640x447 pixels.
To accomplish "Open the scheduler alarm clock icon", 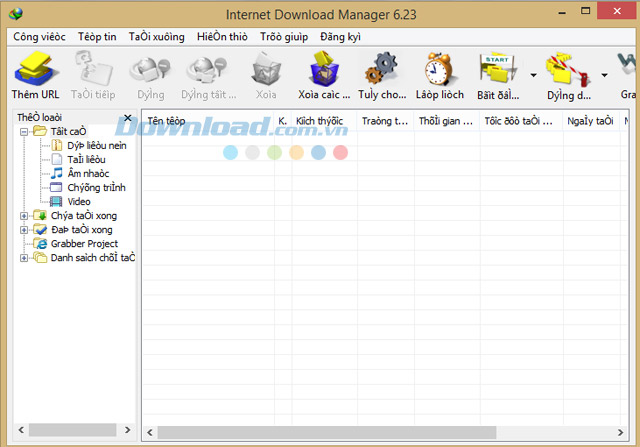I will tap(439, 70).
